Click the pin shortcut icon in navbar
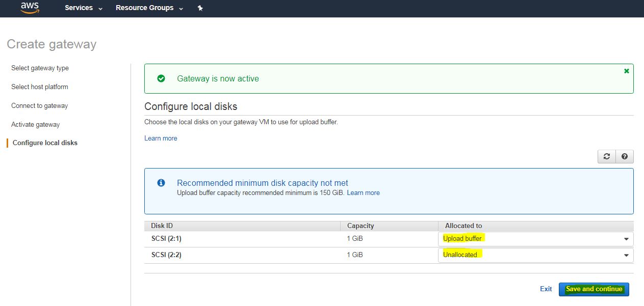644x306 pixels. 200,8
